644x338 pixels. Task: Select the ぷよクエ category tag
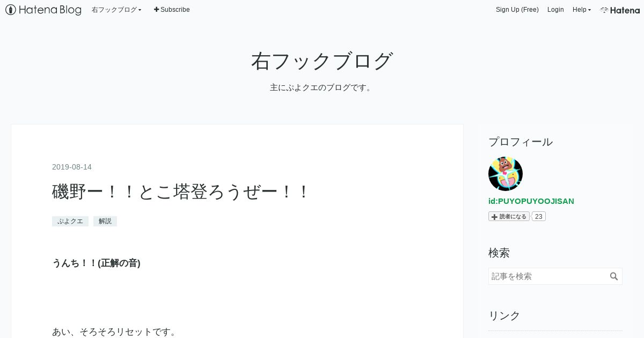point(70,221)
